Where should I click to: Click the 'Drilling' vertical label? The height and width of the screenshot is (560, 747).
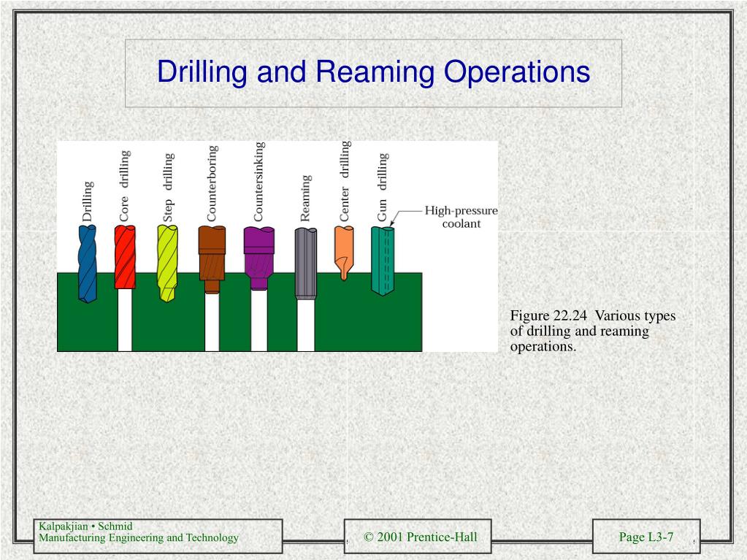[x=88, y=202]
